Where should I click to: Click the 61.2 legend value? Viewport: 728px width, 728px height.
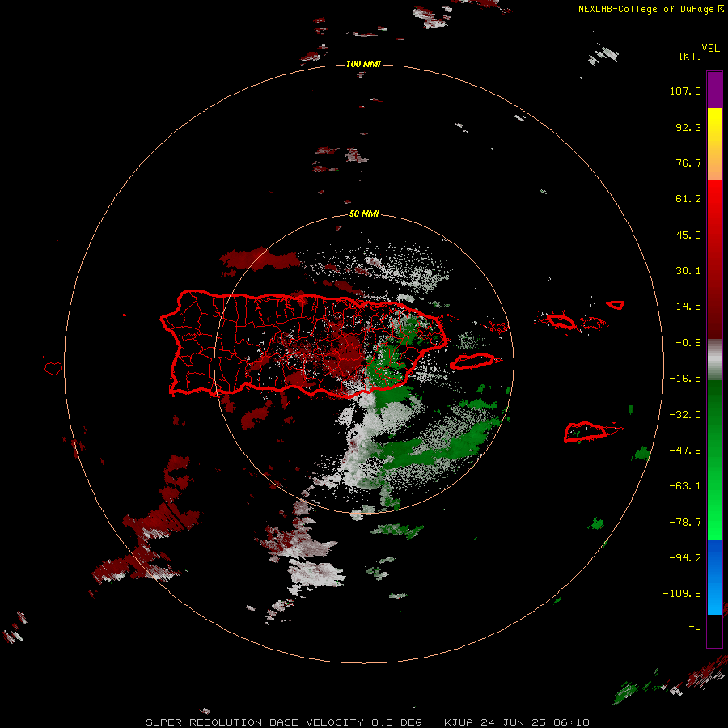click(x=688, y=199)
